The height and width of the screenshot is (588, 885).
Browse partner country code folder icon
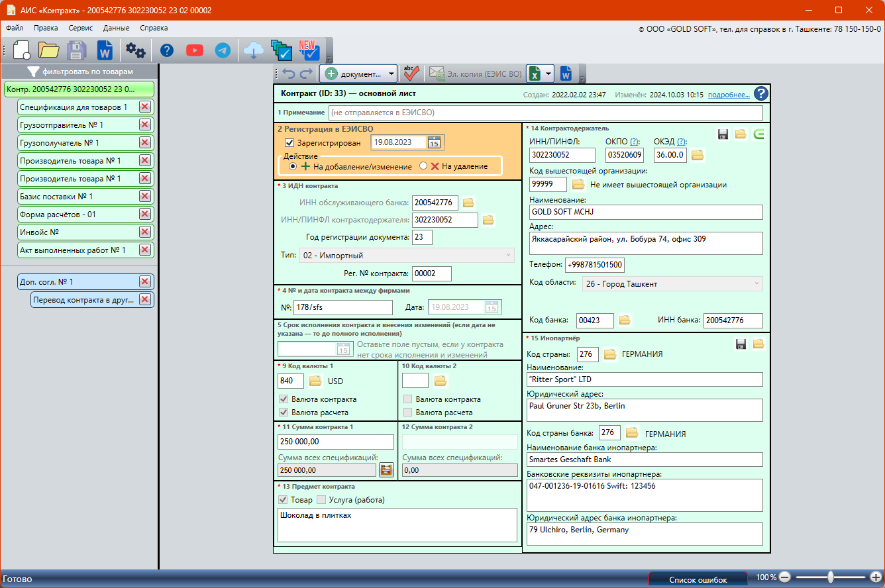[x=609, y=354]
